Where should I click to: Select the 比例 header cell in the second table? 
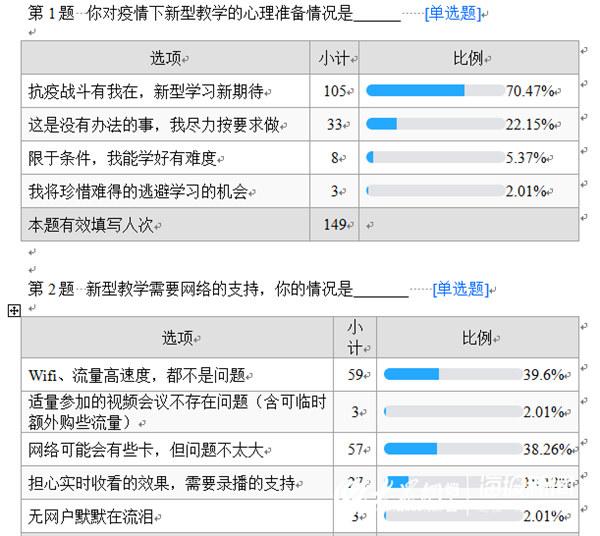[x=478, y=337]
